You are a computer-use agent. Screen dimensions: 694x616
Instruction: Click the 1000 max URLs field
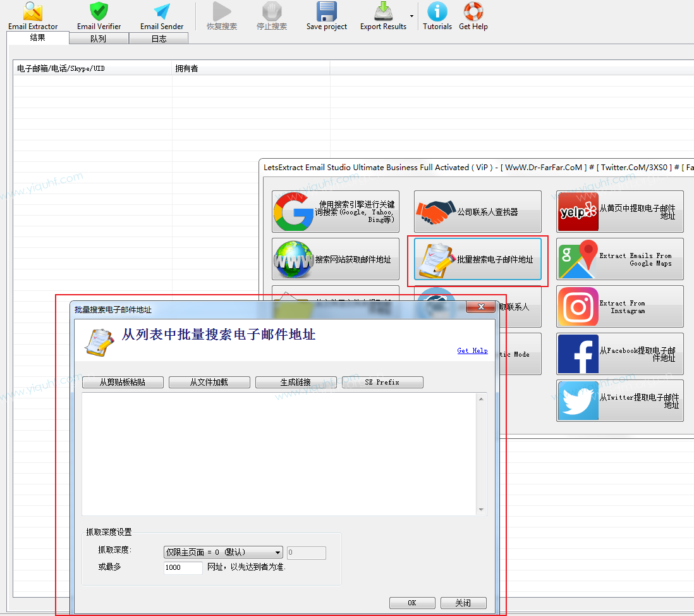pyautogui.click(x=183, y=567)
